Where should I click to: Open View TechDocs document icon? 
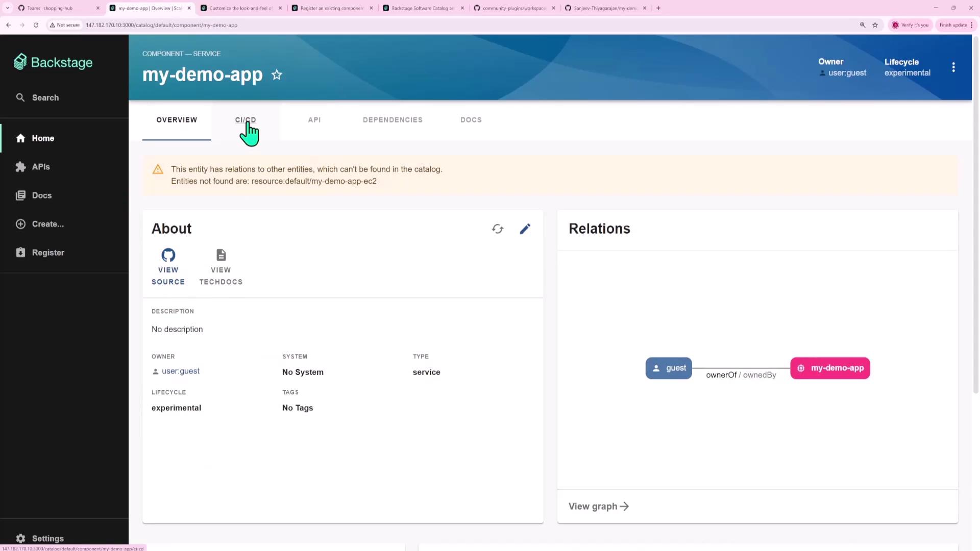pos(220,255)
